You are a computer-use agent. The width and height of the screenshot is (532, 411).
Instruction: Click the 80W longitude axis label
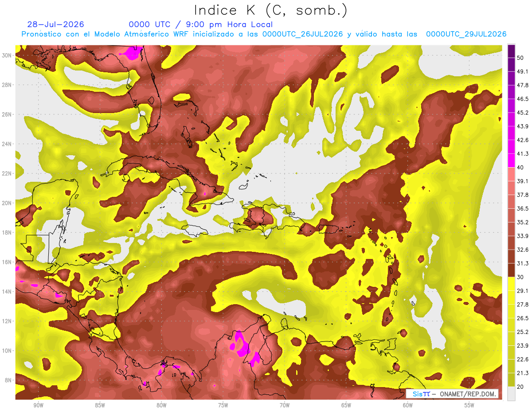(x=161, y=405)
